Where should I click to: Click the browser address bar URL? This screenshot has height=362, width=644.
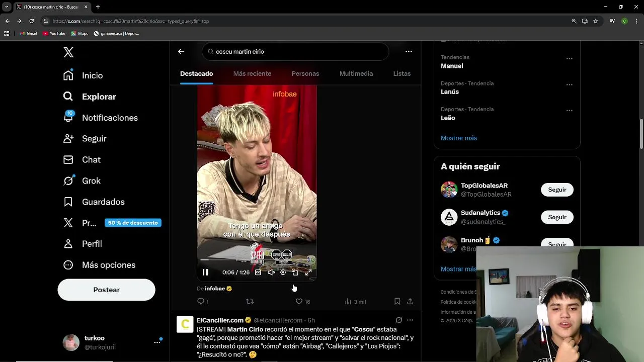[131, 21]
